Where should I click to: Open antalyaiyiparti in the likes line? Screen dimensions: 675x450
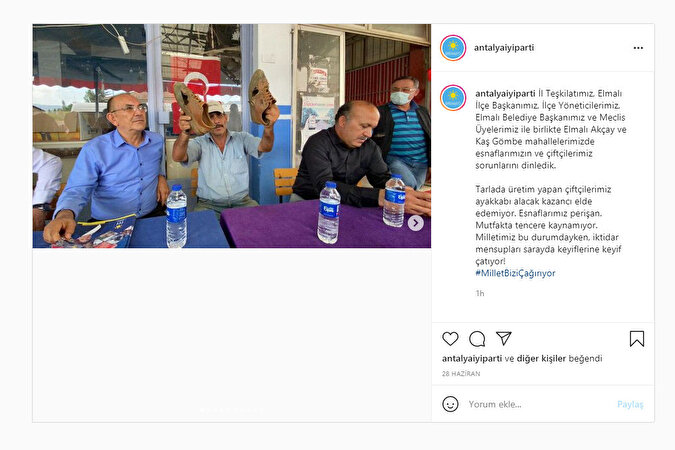(x=472, y=358)
